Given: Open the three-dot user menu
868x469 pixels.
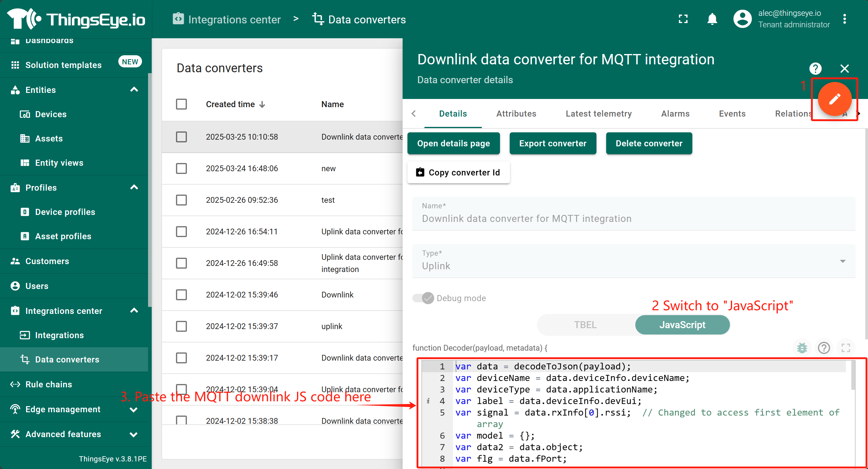Looking at the screenshot, I should (x=844, y=19).
